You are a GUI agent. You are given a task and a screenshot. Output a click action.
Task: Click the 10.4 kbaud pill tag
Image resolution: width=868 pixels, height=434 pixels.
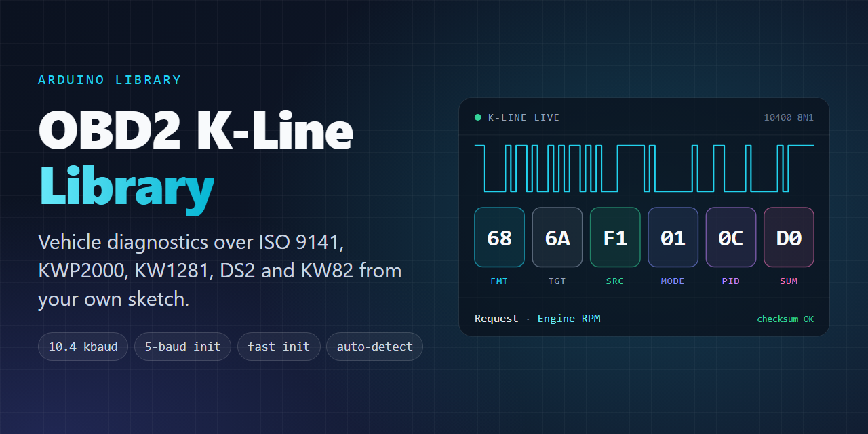point(83,347)
